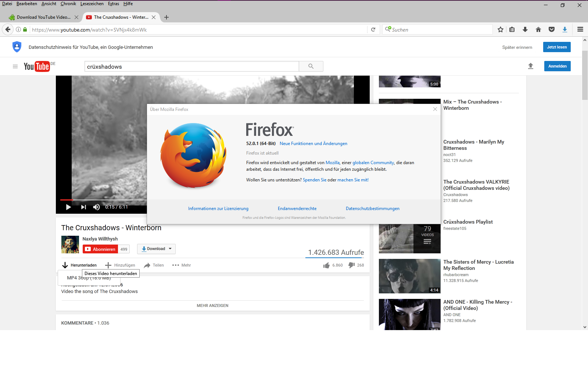Click the Firefox Suchen search box
This screenshot has height=376, width=588.
coord(437,30)
